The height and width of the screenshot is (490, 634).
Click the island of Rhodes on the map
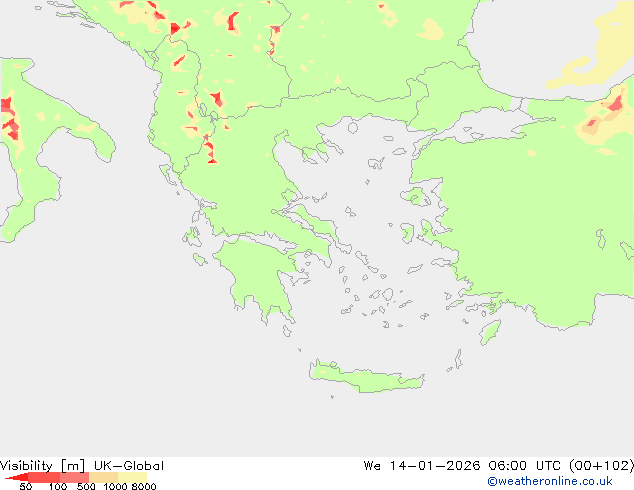(490, 332)
